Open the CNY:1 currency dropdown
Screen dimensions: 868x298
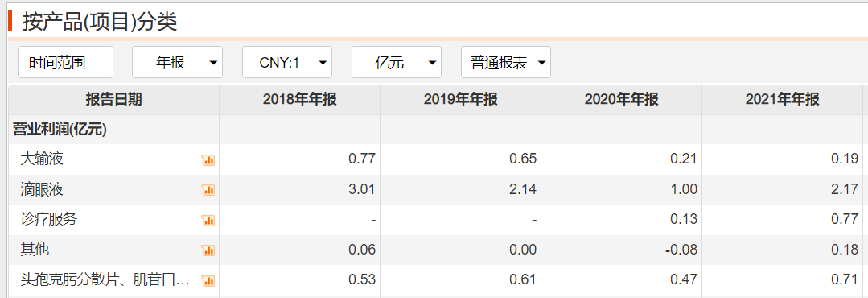[287, 62]
